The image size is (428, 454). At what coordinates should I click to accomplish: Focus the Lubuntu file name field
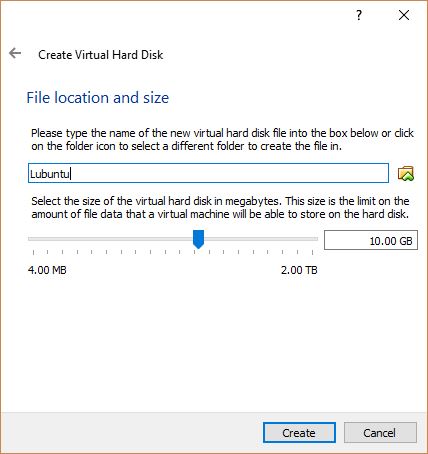(208, 173)
